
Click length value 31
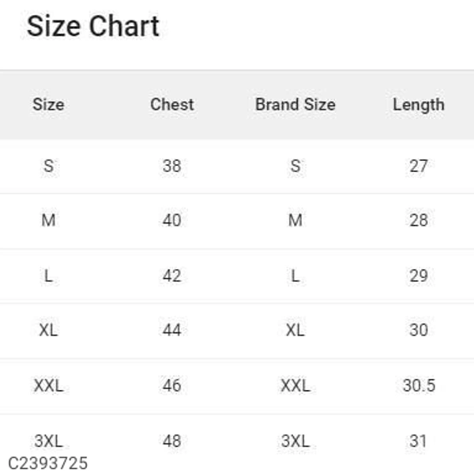point(418,440)
